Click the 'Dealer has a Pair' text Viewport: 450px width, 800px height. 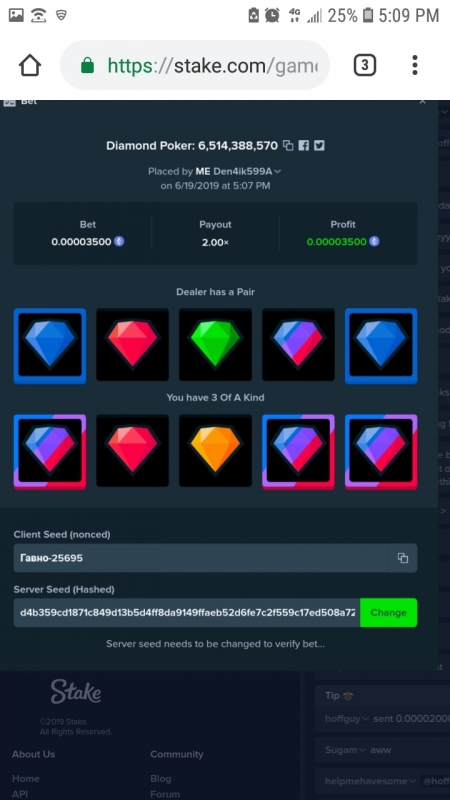click(x=215, y=292)
